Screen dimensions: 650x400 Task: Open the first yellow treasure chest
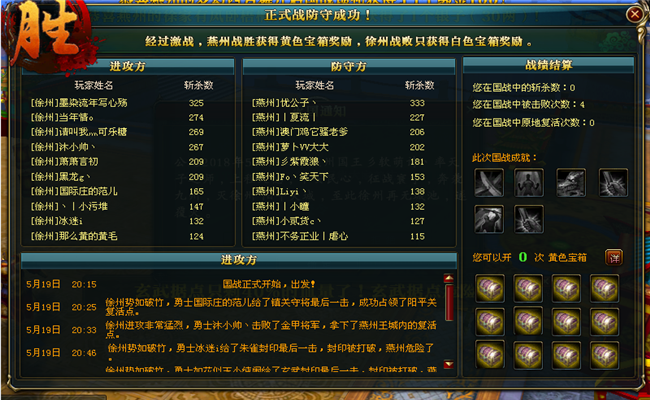click(490, 288)
